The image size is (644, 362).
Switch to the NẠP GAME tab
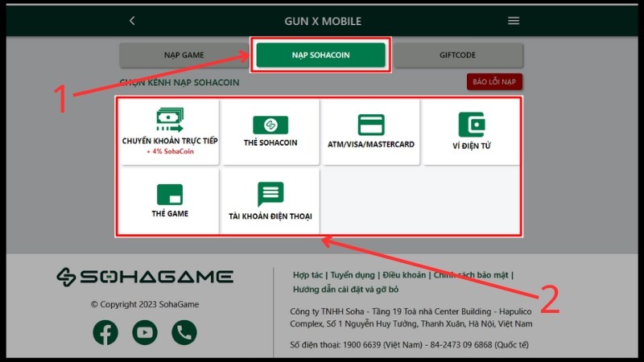tap(184, 55)
